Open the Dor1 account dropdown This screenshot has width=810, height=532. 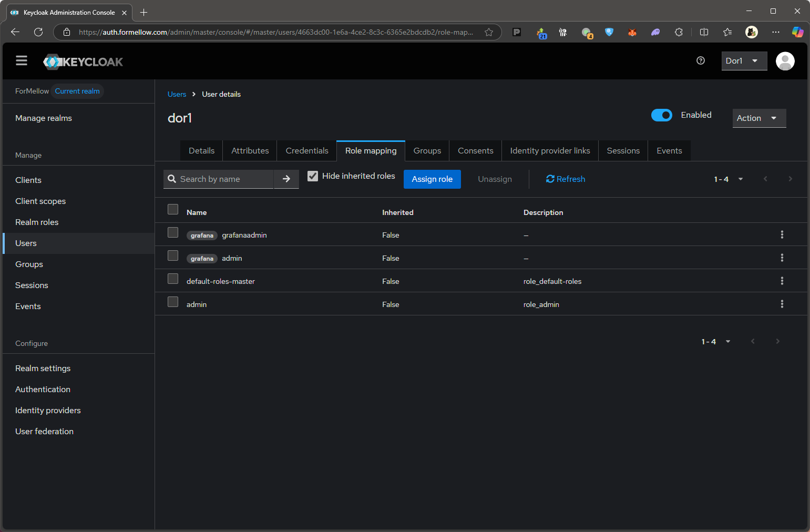tap(744, 61)
